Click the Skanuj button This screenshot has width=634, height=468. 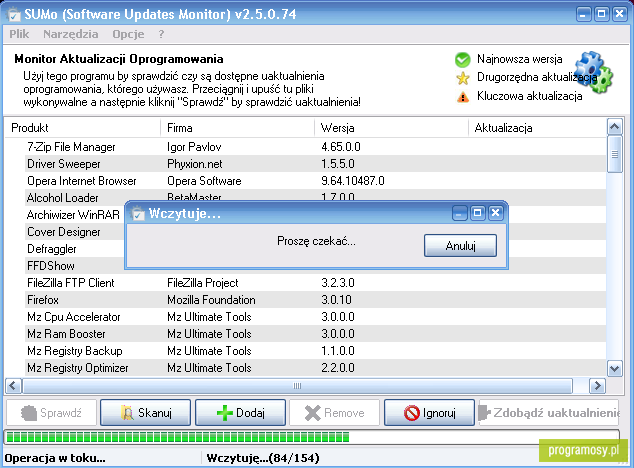pyautogui.click(x=146, y=413)
